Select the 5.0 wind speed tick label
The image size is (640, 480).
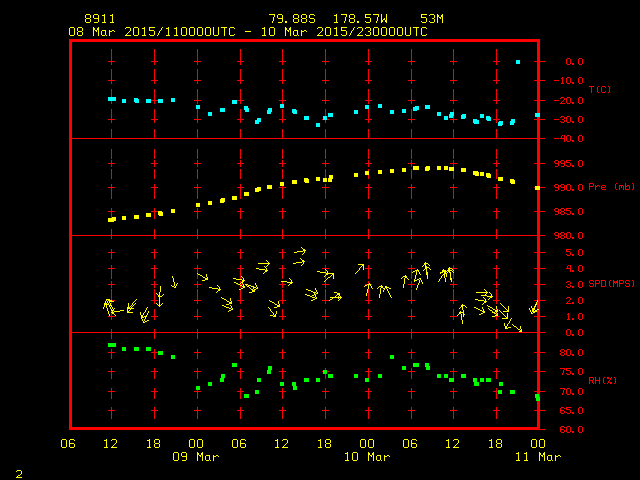click(574, 253)
